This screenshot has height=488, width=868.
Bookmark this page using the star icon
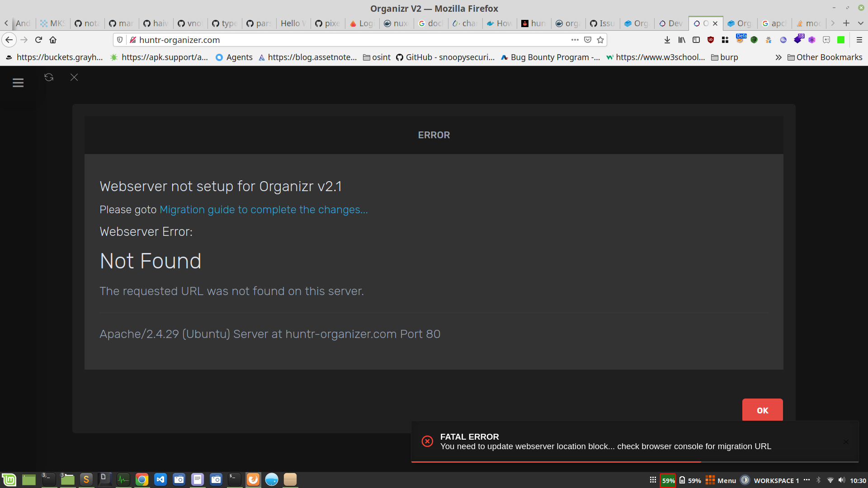coord(601,40)
